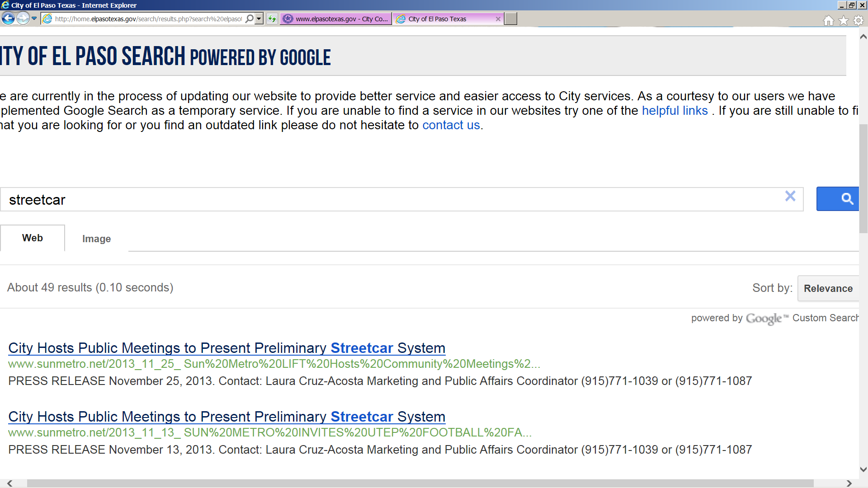Image resolution: width=868 pixels, height=488 pixels.
Task: Clear the streetcar search with X
Action: 790,196
